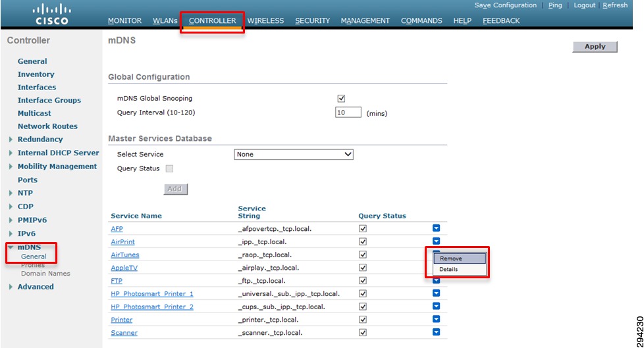Image resolution: width=644 pixels, height=348 pixels.
Task: Expand the Internal DHCP Server section
Action: (x=11, y=153)
